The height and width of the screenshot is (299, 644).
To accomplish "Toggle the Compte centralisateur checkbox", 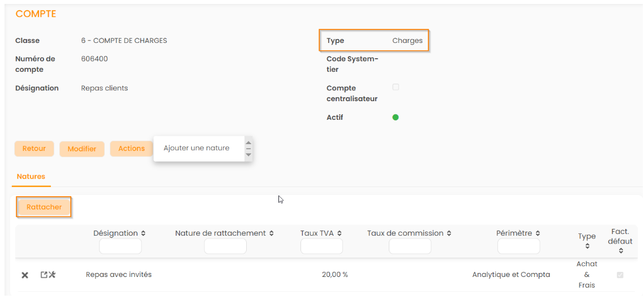I will 396,87.
